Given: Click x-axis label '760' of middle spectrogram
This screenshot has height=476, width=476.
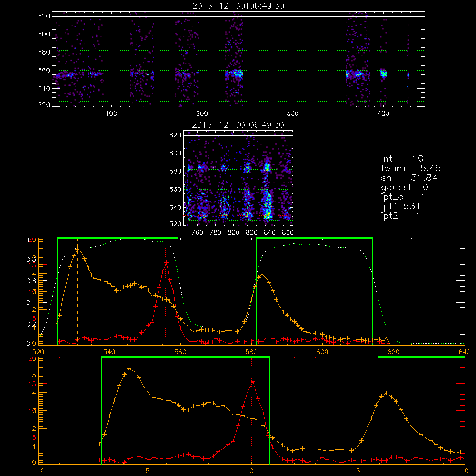Looking at the screenshot, I should [198, 233].
